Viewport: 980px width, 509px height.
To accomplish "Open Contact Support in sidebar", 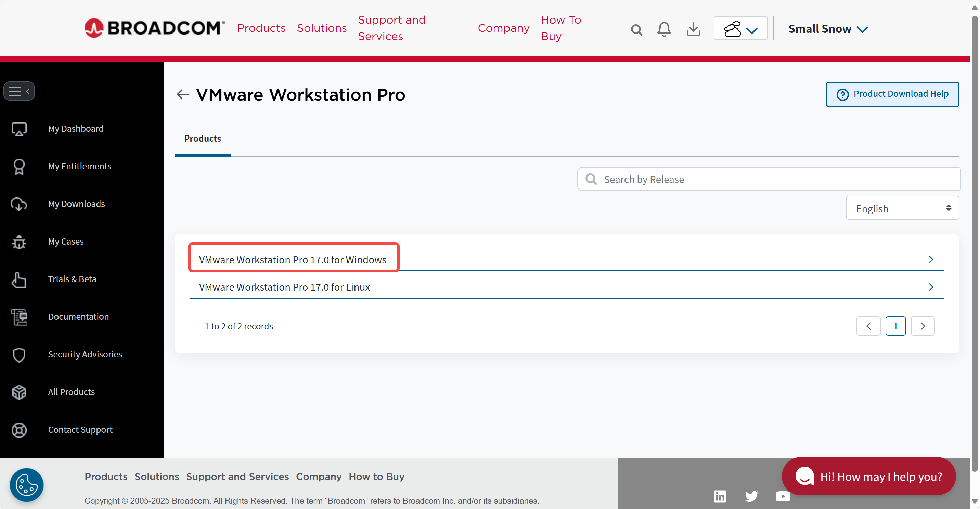I will pos(80,430).
